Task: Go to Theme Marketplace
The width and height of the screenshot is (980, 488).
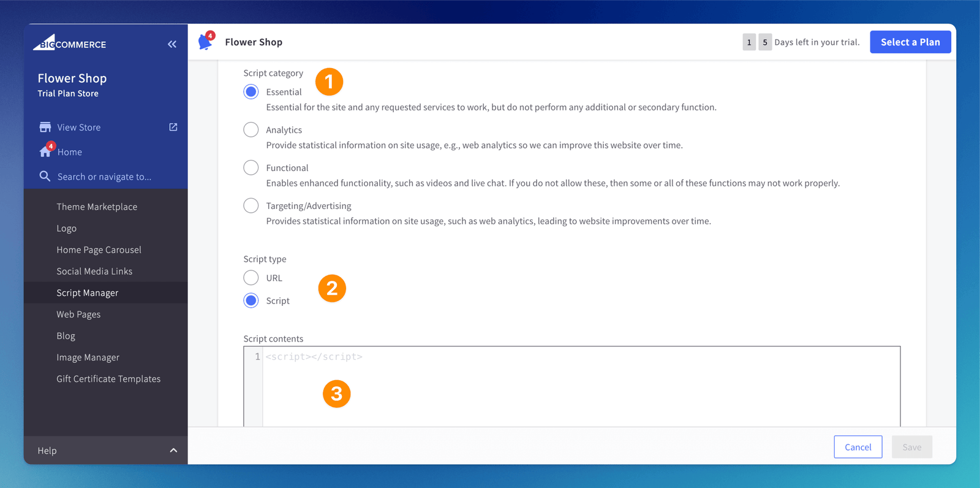Action: coord(97,207)
